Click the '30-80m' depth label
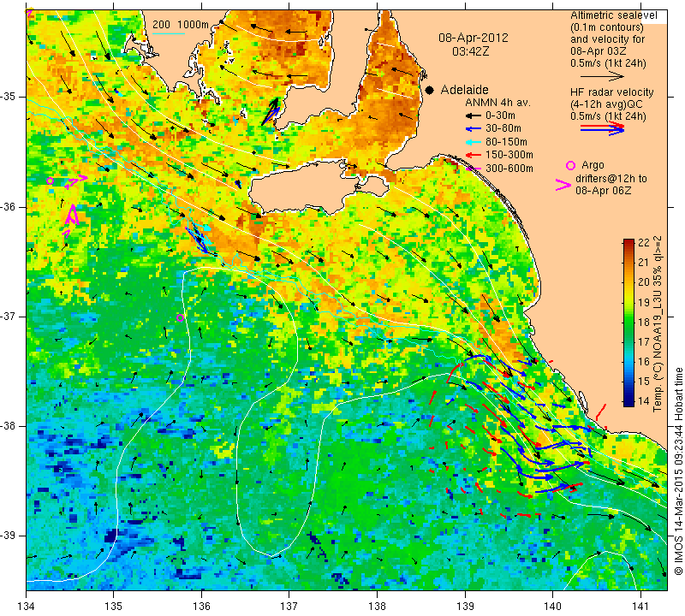 tap(503, 129)
